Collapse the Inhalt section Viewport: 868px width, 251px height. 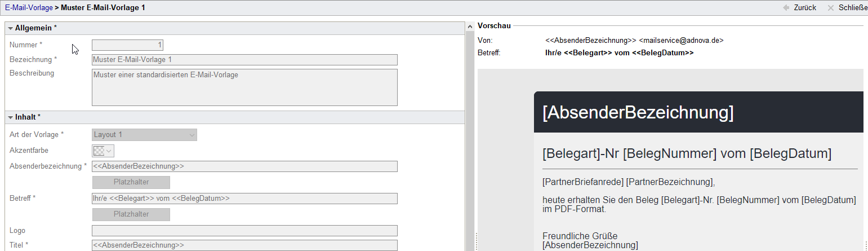click(11, 117)
